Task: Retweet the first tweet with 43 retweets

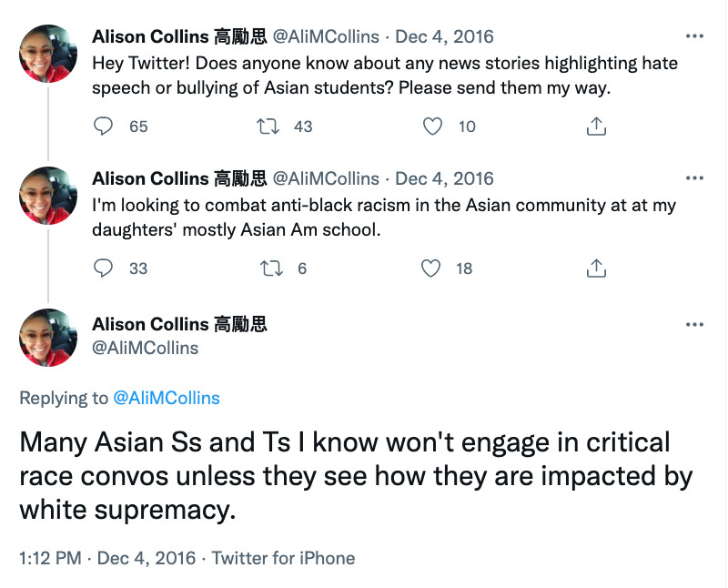Action: point(268,127)
